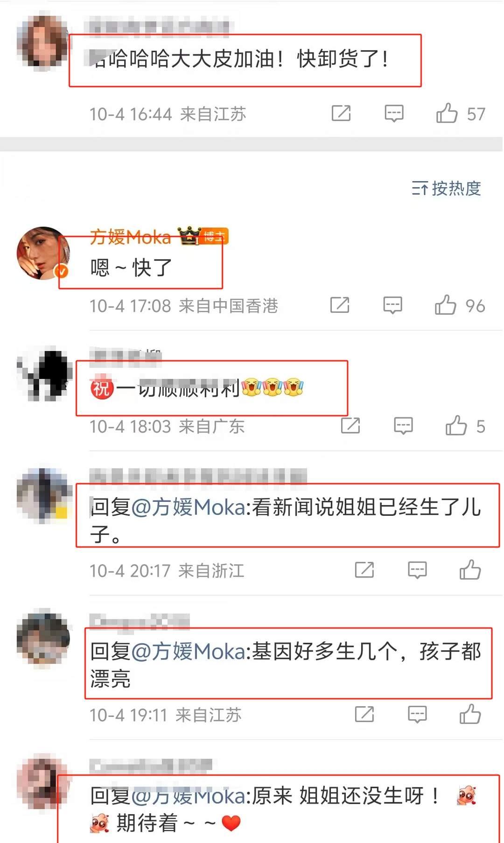Open 方媛Moka's username link
This screenshot has width=504, height=843.
point(130,237)
